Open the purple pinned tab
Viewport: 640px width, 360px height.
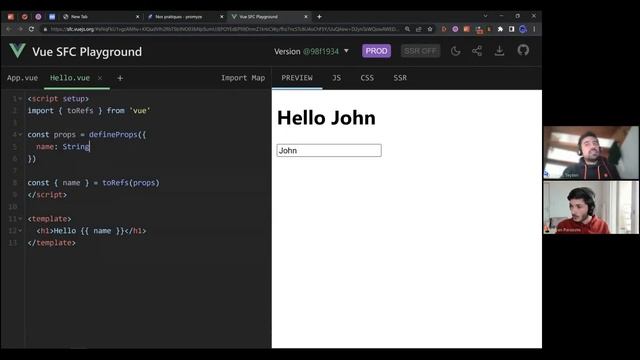coord(38,17)
